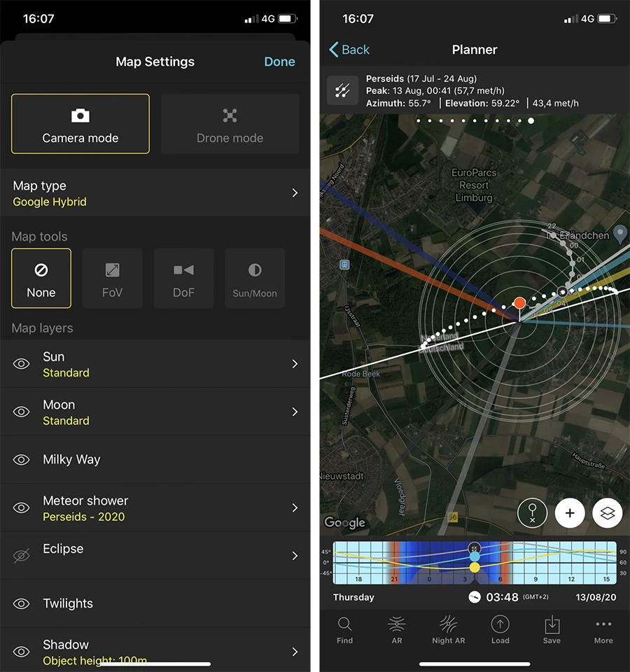This screenshot has width=630, height=672.
Task: Tap the clock icon beside 03:48
Action: (475, 597)
